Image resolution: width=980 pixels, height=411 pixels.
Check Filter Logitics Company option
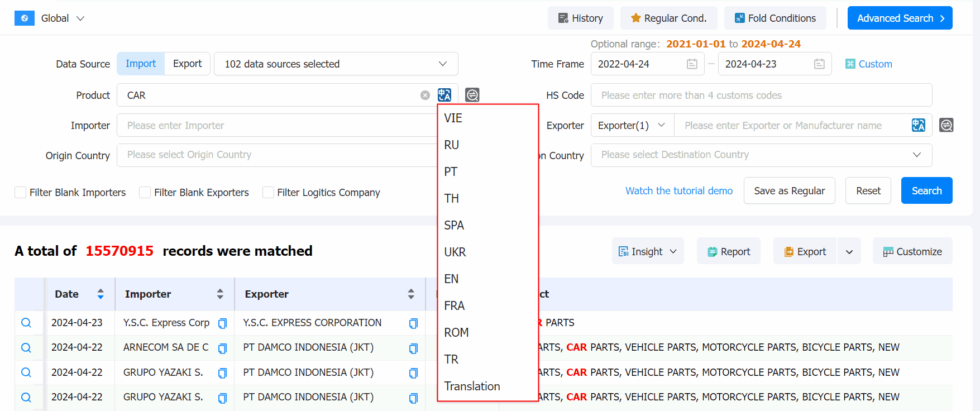[x=269, y=193]
